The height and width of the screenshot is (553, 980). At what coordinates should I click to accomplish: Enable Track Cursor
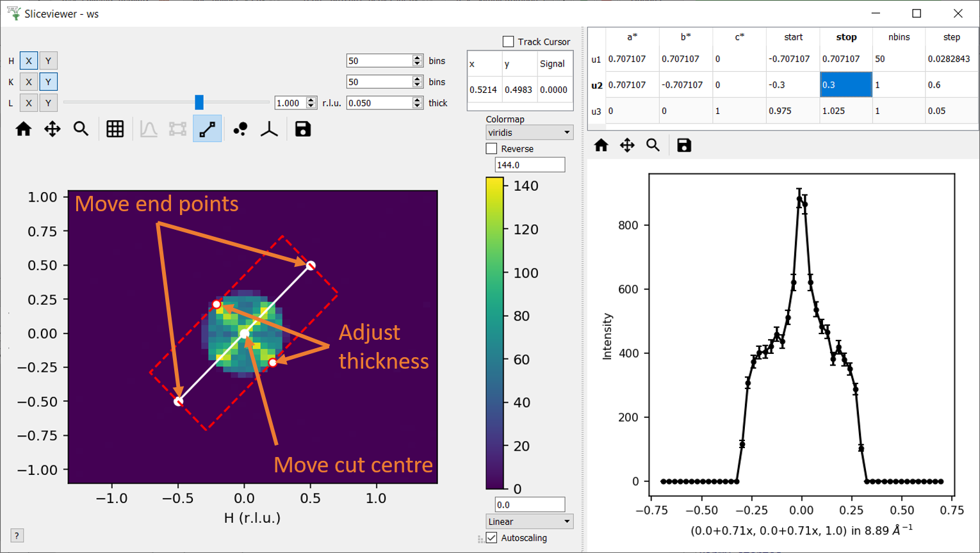click(x=509, y=42)
